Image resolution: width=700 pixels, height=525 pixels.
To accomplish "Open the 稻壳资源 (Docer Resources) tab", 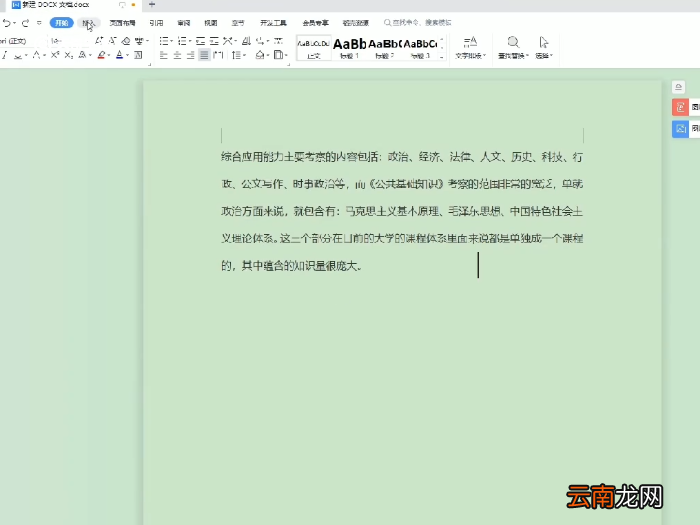I will (x=355, y=23).
